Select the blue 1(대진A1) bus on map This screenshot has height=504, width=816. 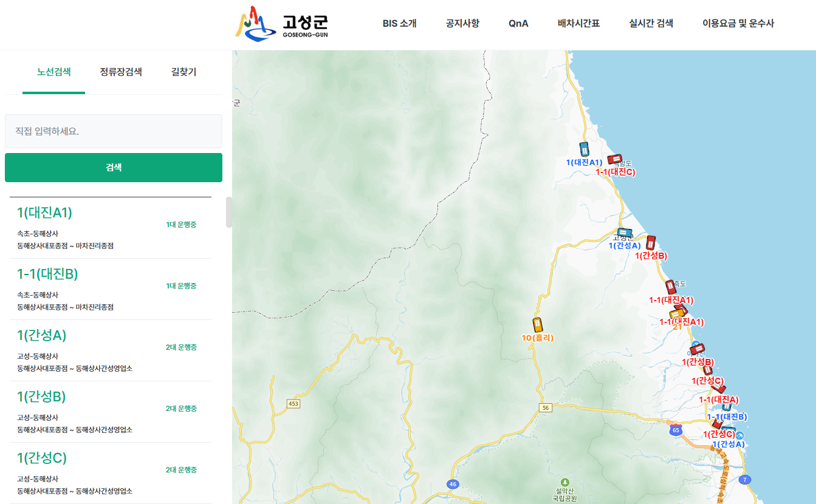(x=584, y=149)
